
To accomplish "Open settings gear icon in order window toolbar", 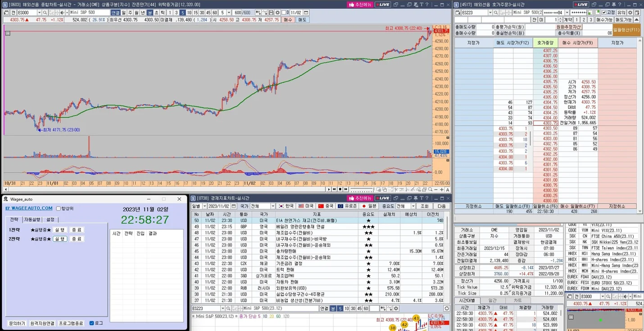I will point(630,12).
